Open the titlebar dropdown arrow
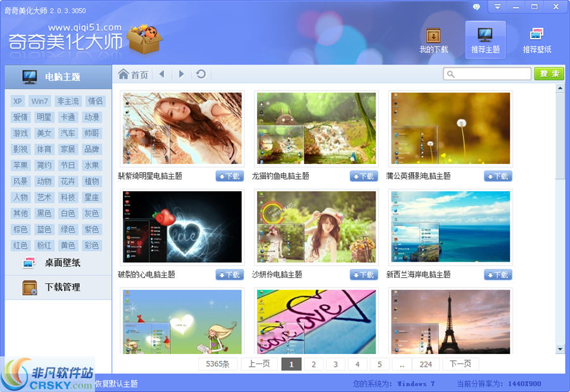Screen dimensions: 570x392 (x=498, y=7)
